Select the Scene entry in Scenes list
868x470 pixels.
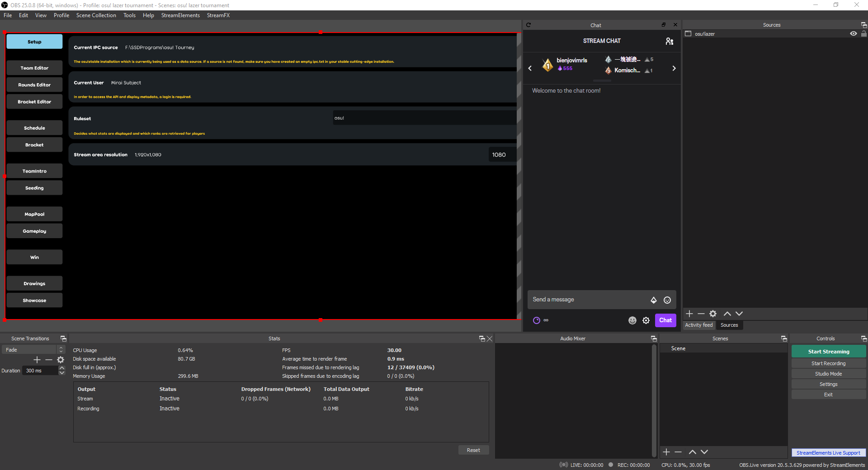click(x=723, y=348)
